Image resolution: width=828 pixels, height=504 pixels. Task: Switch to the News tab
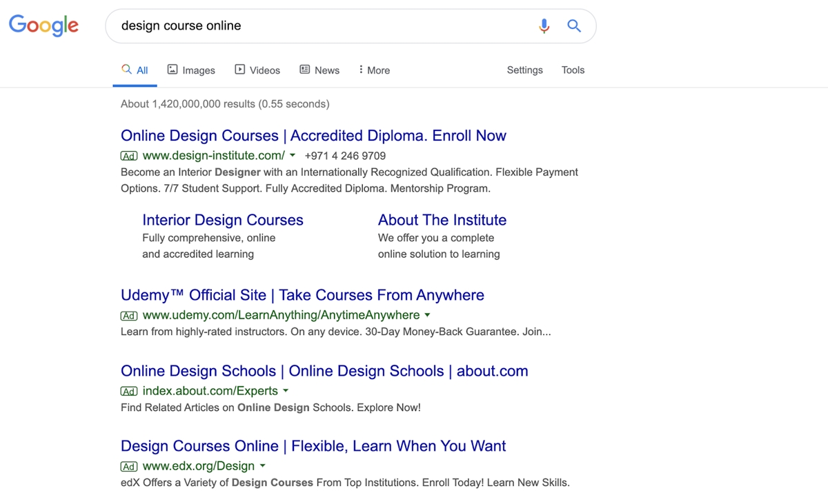click(x=319, y=70)
